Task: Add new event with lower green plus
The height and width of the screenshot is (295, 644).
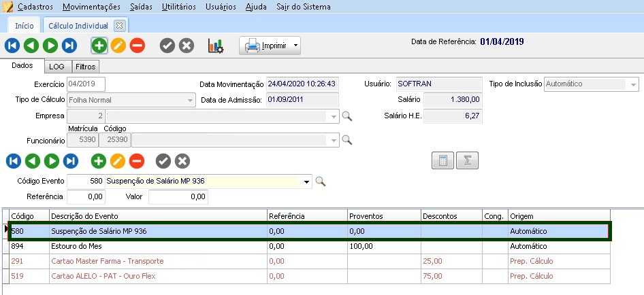Action: (99, 161)
